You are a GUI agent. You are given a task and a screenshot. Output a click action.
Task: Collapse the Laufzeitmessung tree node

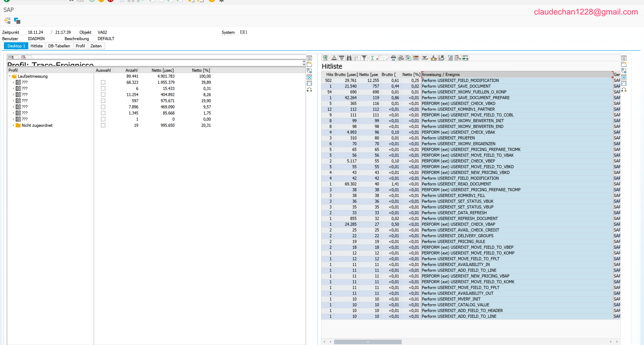coord(10,76)
